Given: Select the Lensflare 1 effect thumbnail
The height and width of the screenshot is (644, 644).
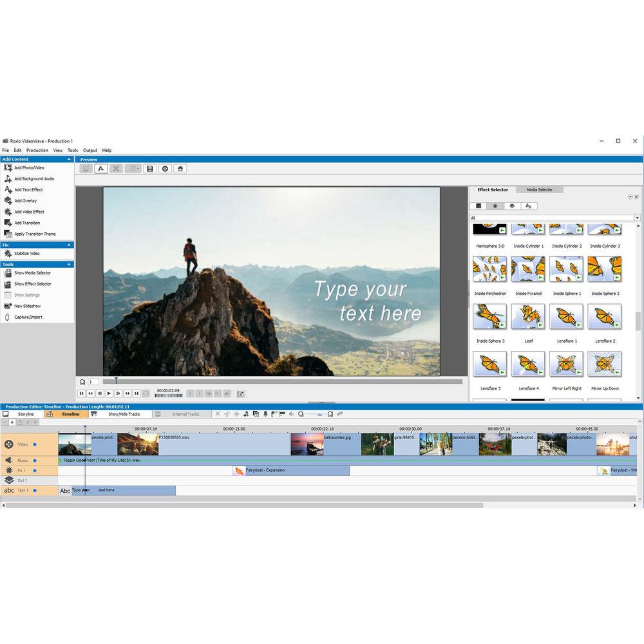Looking at the screenshot, I should [x=567, y=317].
